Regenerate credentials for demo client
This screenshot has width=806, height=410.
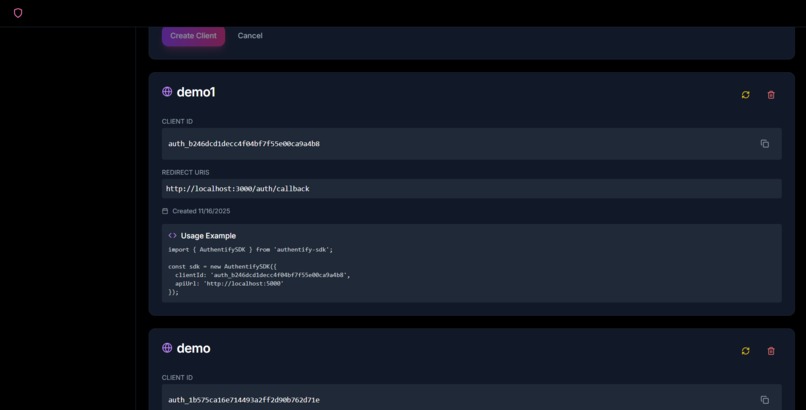pyautogui.click(x=745, y=351)
